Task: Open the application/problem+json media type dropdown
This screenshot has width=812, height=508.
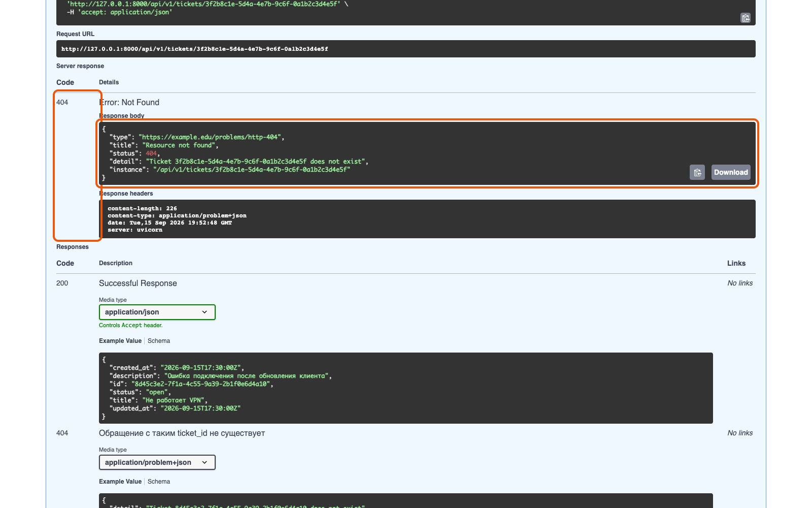Action: click(157, 462)
